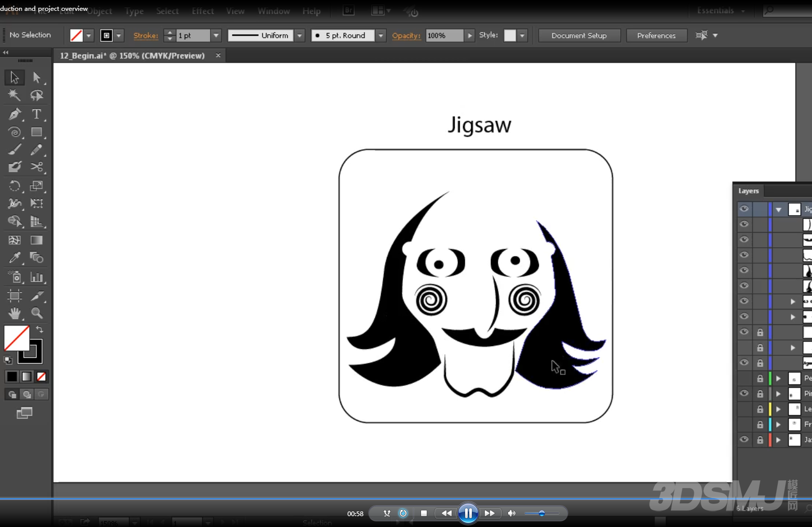Pick the Direct Selection tool
The width and height of the screenshot is (812, 527).
tap(36, 78)
